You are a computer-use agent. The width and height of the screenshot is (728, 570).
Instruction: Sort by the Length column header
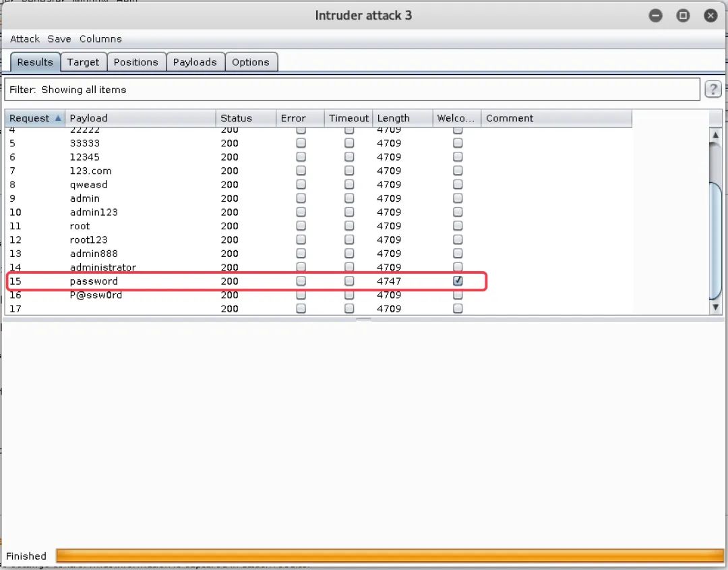402,118
